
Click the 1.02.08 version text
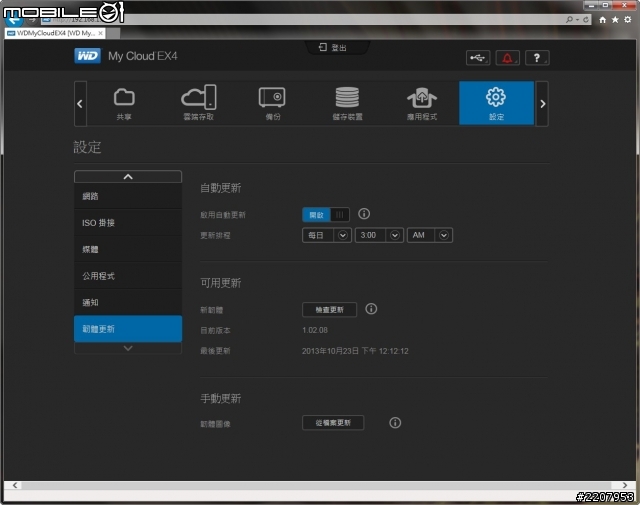coord(315,330)
